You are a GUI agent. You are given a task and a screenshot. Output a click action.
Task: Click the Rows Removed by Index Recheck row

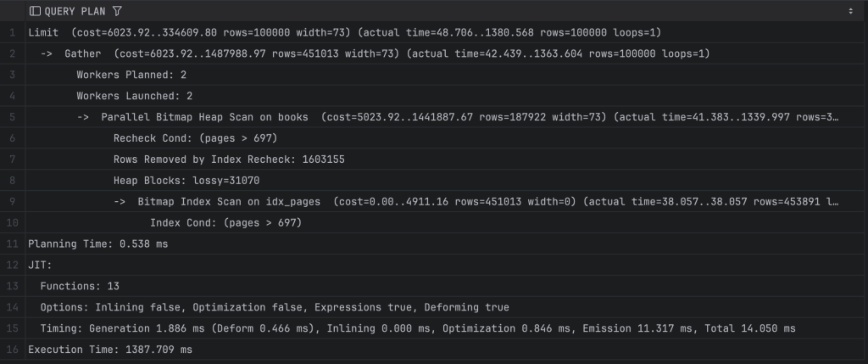tap(229, 160)
